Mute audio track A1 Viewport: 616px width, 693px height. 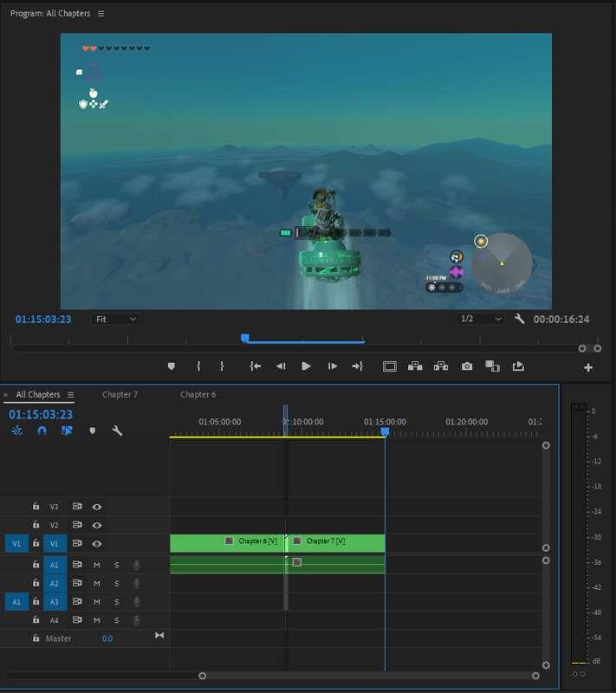(97, 565)
